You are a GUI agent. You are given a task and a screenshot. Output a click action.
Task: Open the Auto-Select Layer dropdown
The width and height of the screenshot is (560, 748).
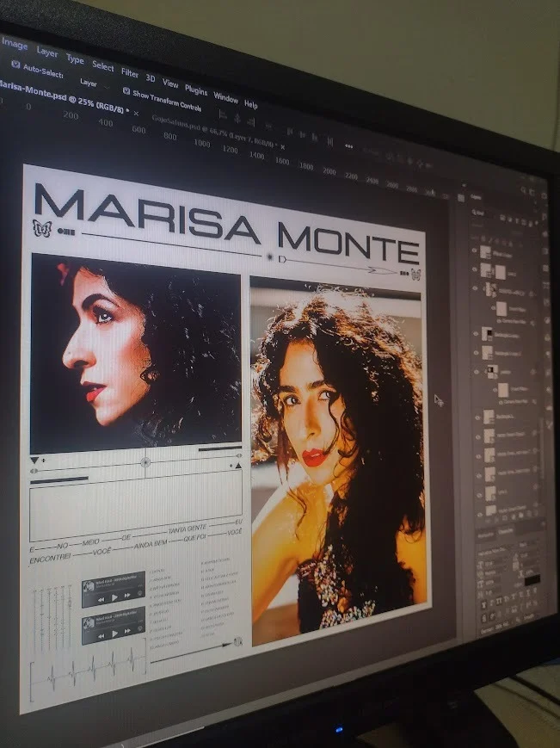tap(95, 84)
